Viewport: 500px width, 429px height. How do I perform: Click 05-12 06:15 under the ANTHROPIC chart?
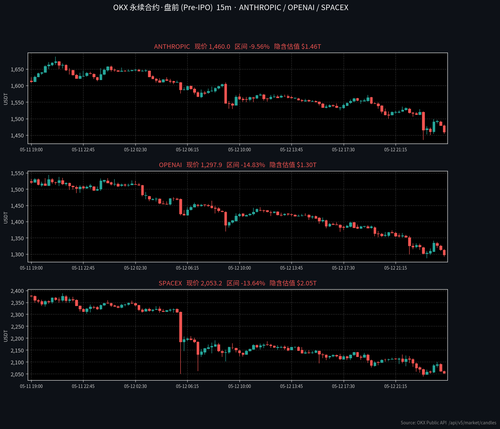[187, 150]
